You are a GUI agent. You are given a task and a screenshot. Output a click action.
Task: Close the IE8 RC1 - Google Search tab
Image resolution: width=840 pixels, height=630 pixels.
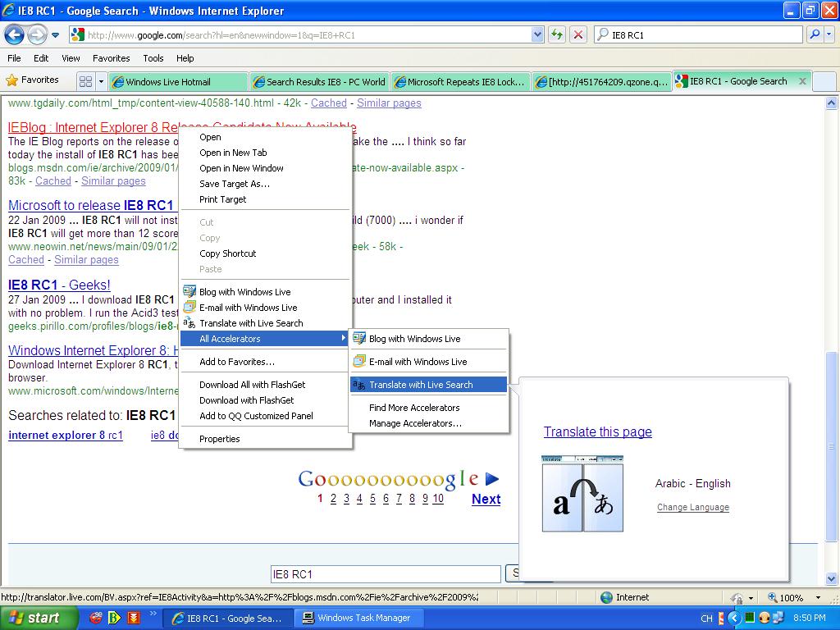point(802,81)
